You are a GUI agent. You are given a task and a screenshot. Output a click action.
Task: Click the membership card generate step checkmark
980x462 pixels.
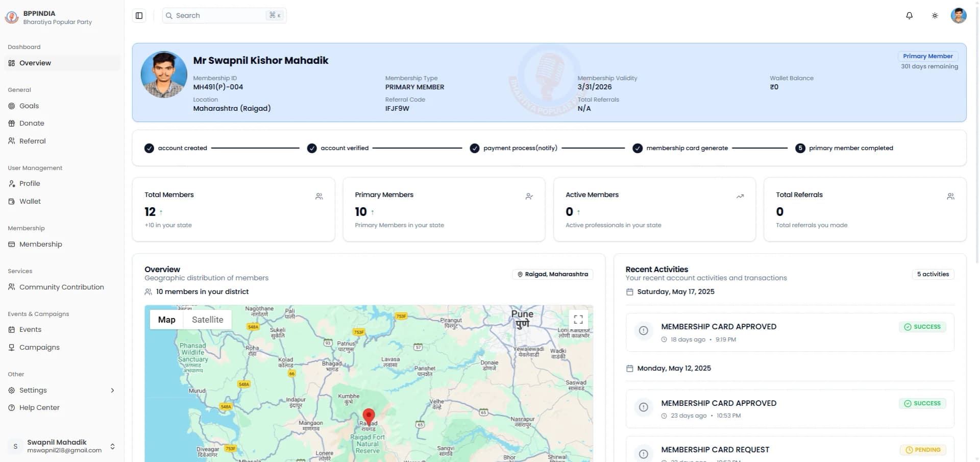click(638, 149)
